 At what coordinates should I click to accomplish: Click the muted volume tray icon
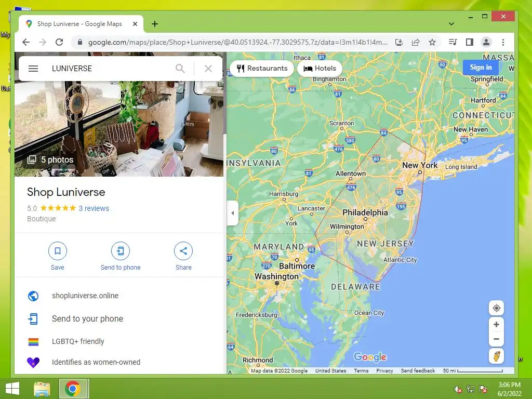(x=458, y=389)
